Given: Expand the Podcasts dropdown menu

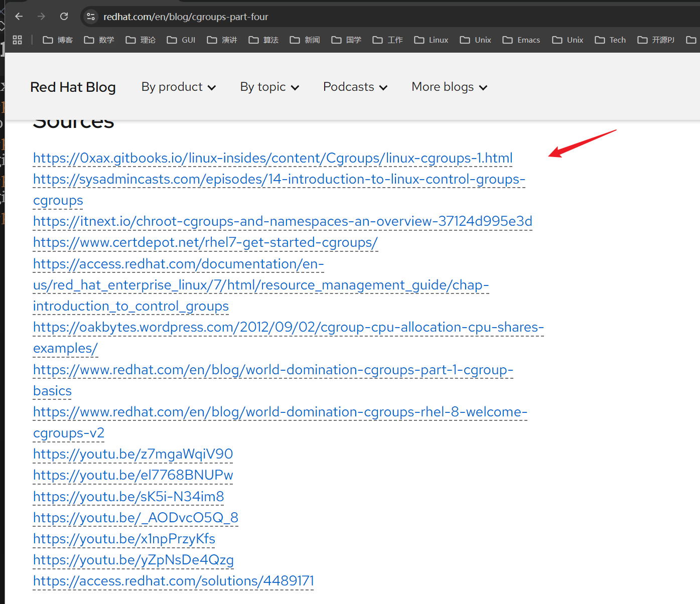Looking at the screenshot, I should point(355,87).
